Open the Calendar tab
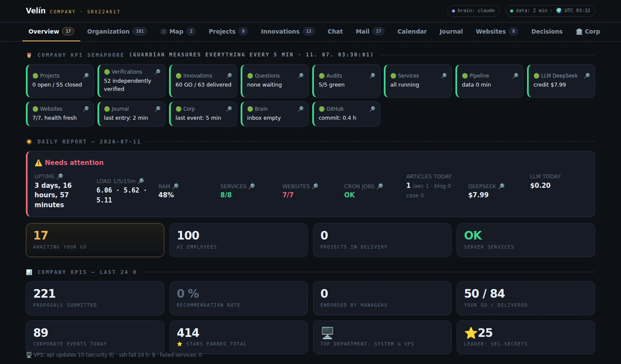621x364 pixels. tap(412, 31)
